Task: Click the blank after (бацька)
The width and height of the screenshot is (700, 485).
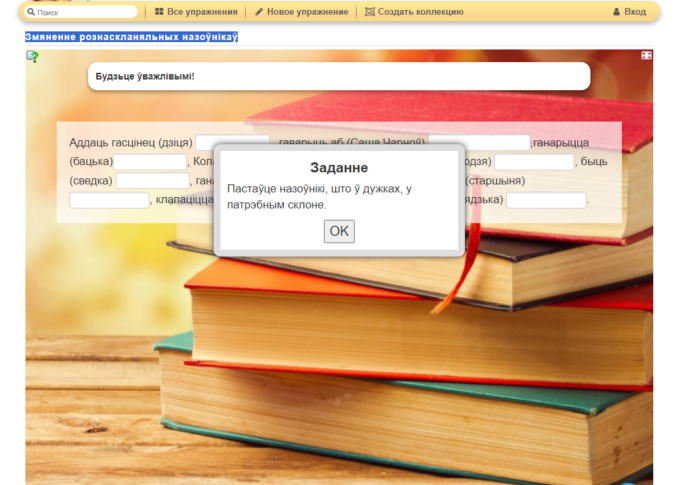Action: [x=151, y=162]
